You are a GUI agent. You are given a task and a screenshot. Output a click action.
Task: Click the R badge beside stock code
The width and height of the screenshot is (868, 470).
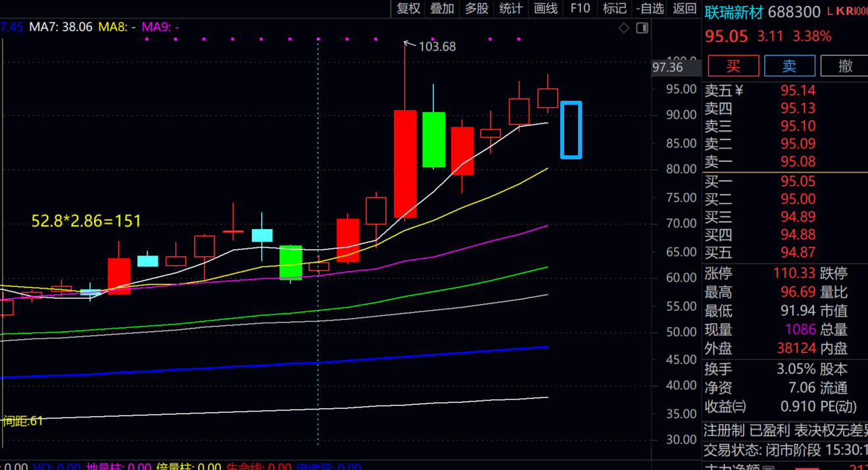(849, 11)
